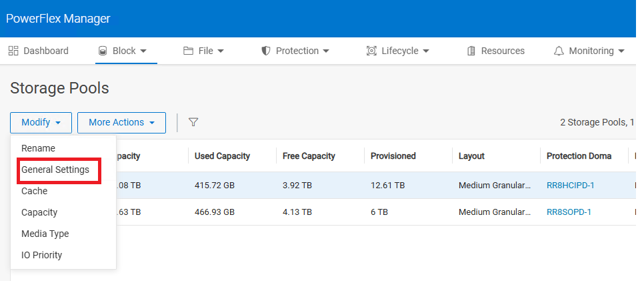The image size is (644, 281).
Task: Open the RR8HCIPD-1 protection domain link
Action: [x=570, y=185]
